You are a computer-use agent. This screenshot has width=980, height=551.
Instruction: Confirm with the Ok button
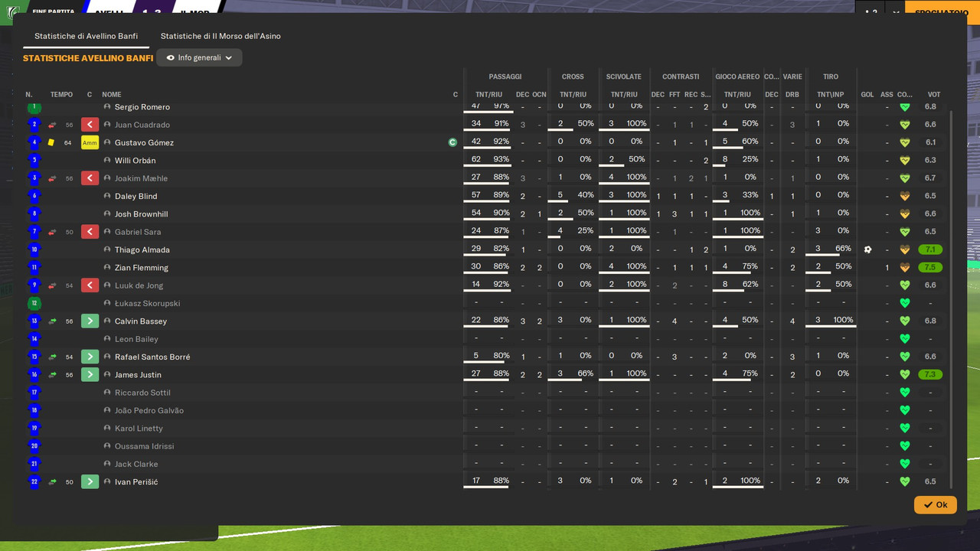tap(935, 505)
